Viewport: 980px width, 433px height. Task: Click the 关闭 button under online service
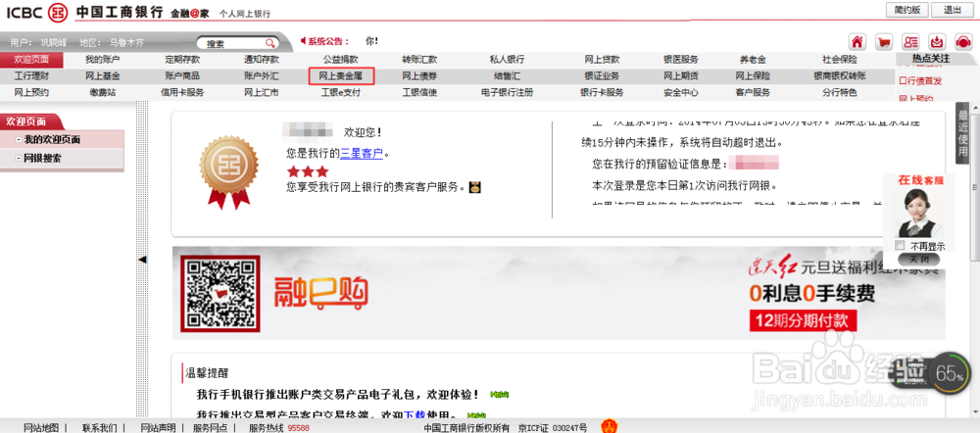(x=918, y=259)
